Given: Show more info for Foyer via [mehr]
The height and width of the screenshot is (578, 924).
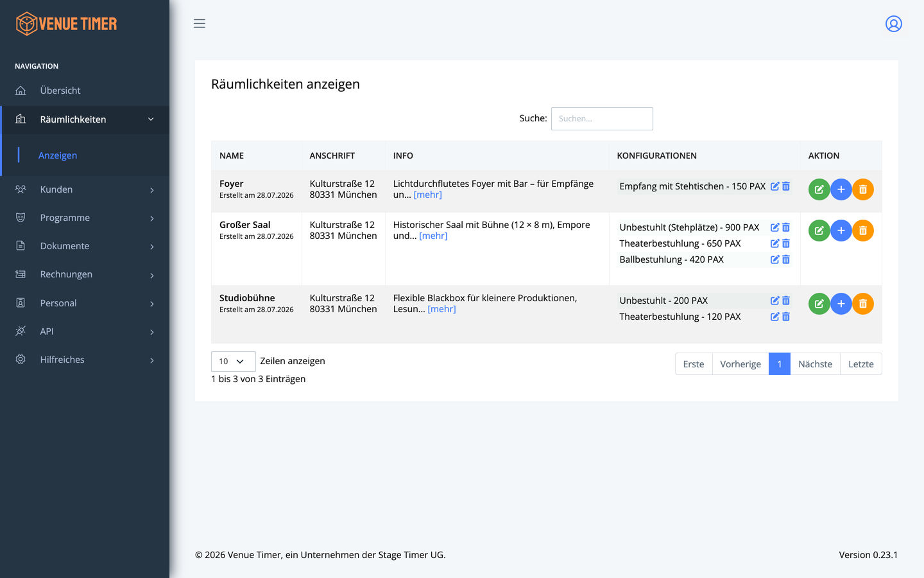Looking at the screenshot, I should tap(428, 195).
